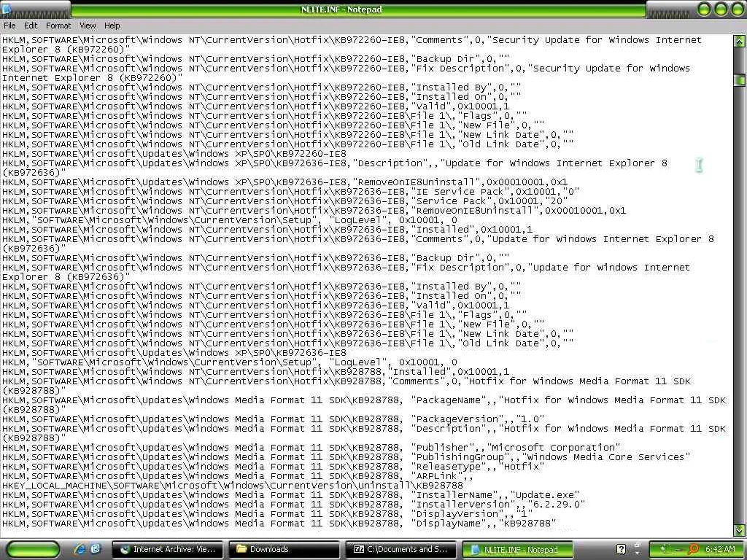Click the "Service Pack",0x10001,"20" text
Image resolution: width=747 pixels, height=560 pixels.
489,201
